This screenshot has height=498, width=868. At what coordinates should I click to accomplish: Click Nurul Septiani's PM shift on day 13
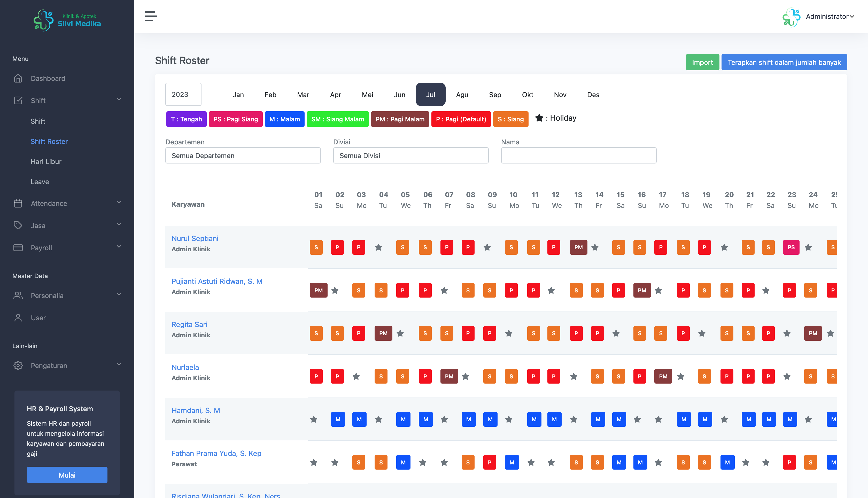click(x=578, y=247)
